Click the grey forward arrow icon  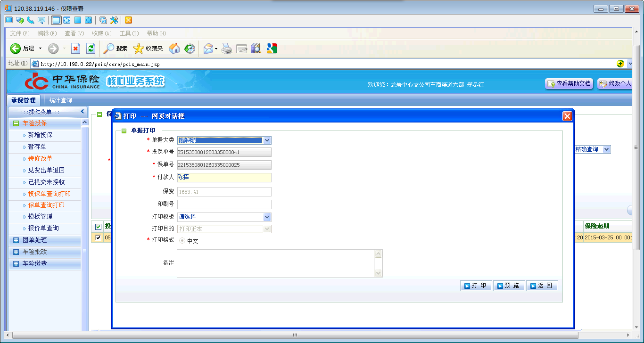coord(53,49)
